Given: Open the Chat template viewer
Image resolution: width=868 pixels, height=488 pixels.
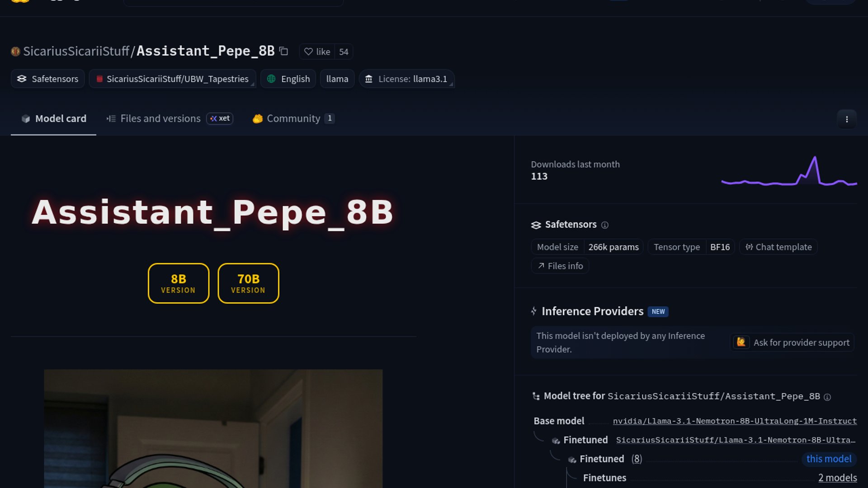Looking at the screenshot, I should click(778, 247).
